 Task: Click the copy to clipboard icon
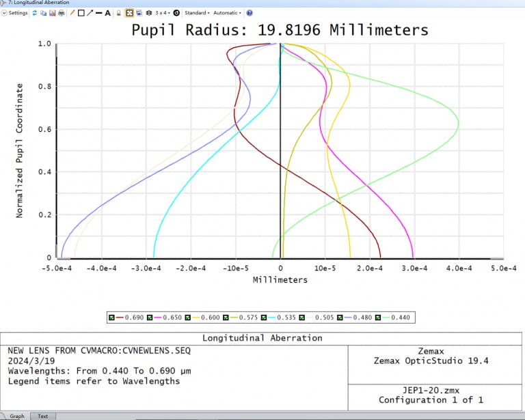click(x=44, y=13)
